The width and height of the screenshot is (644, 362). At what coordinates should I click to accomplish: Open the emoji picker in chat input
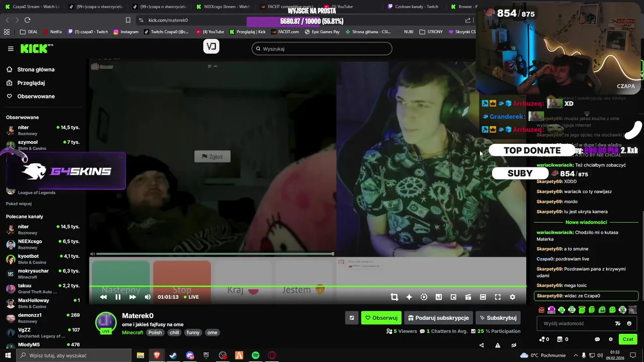click(x=629, y=324)
